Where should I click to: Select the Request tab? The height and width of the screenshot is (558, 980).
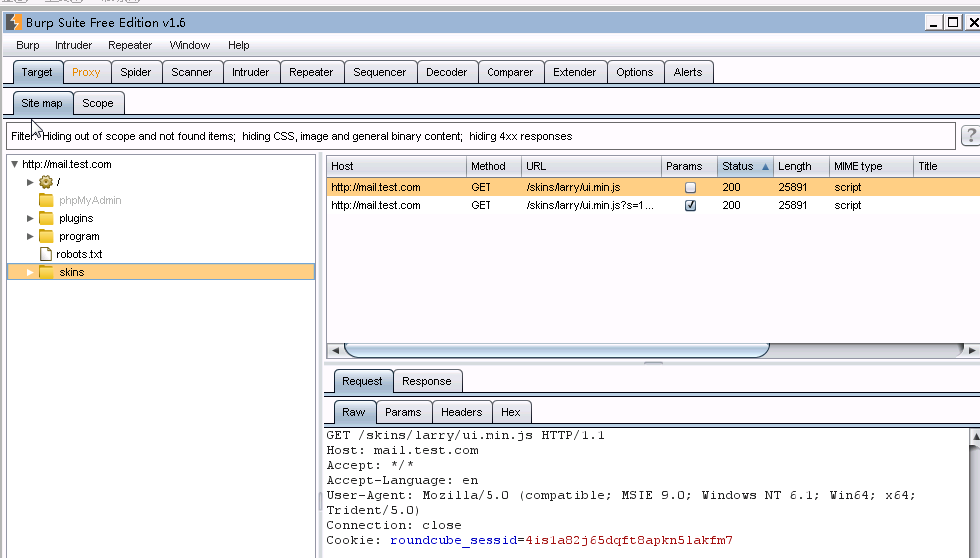tap(362, 381)
